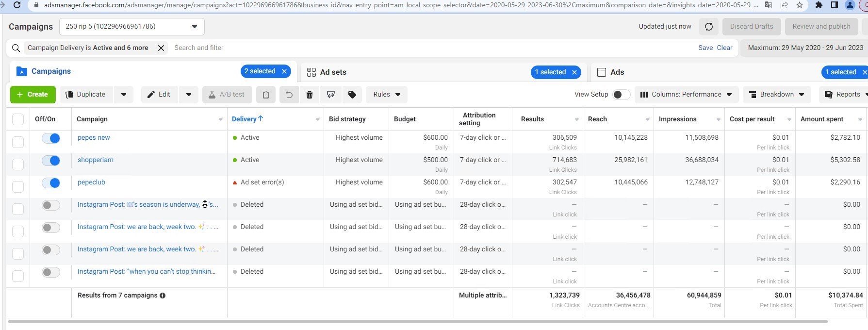Click the Ad set error(s) delivery status

point(262,182)
